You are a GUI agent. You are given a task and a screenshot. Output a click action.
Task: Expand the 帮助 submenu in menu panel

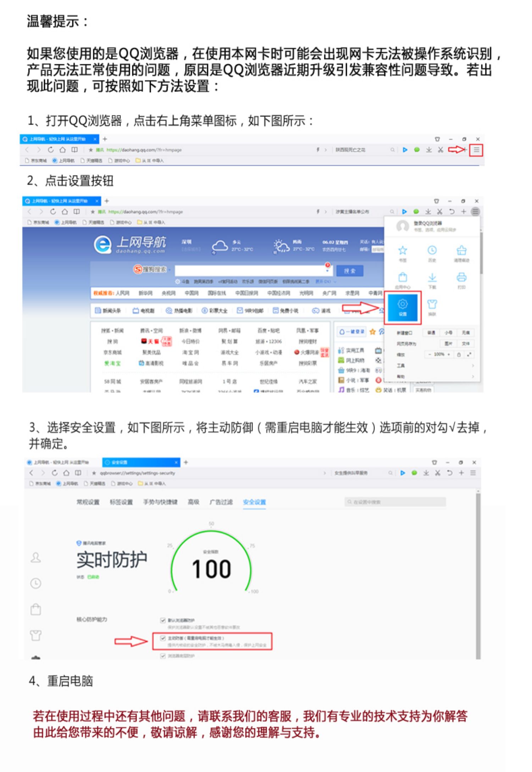(436, 376)
